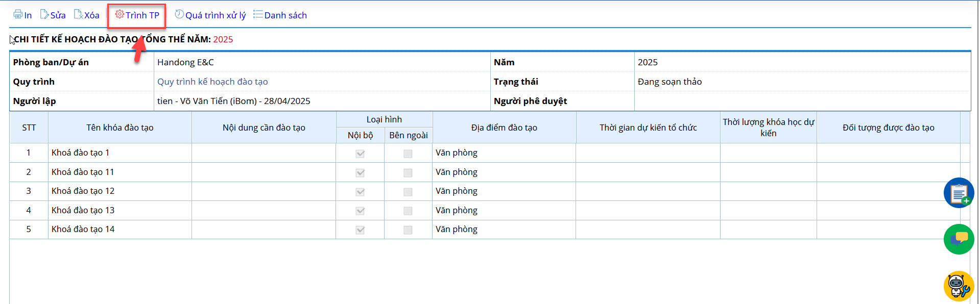Click the Danh sách text label
This screenshot has width=980, height=304.
(x=285, y=15)
